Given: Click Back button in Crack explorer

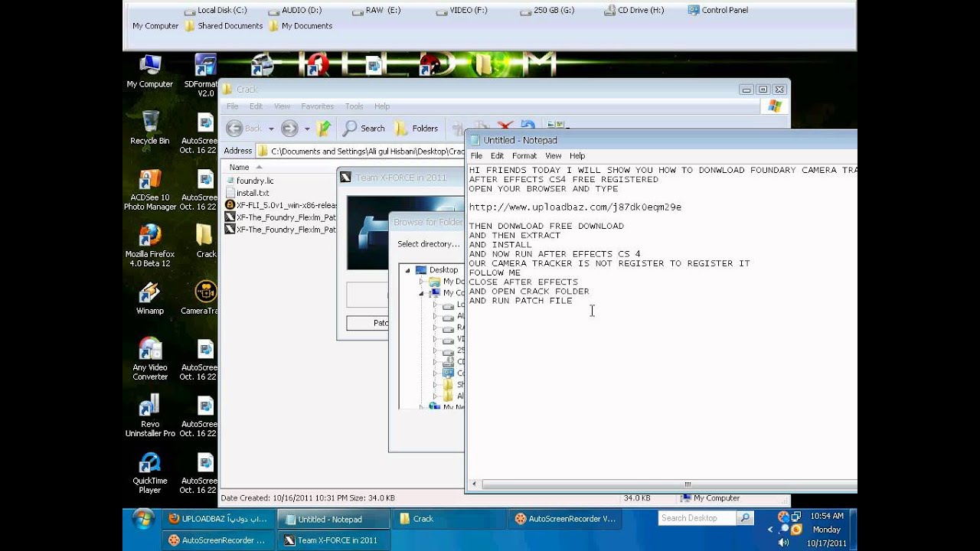Looking at the screenshot, I should pos(244,129).
